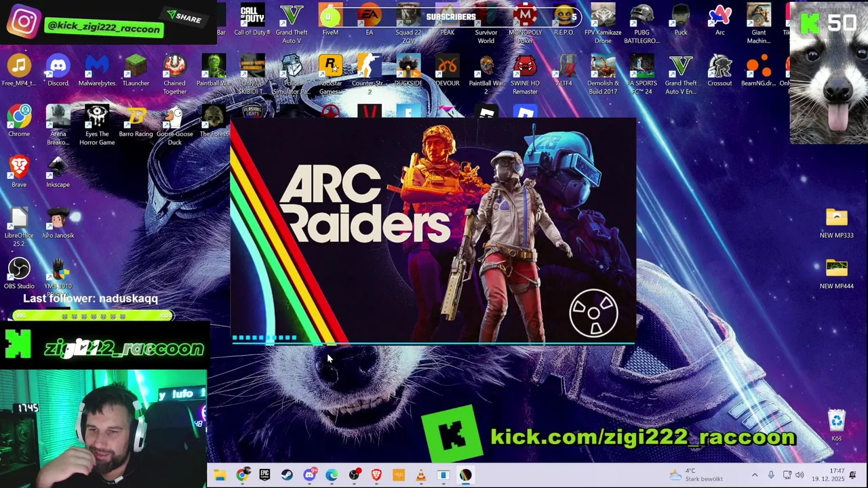Open the Barro Racing desktop icon
This screenshot has width=868, height=488.
[x=136, y=121]
